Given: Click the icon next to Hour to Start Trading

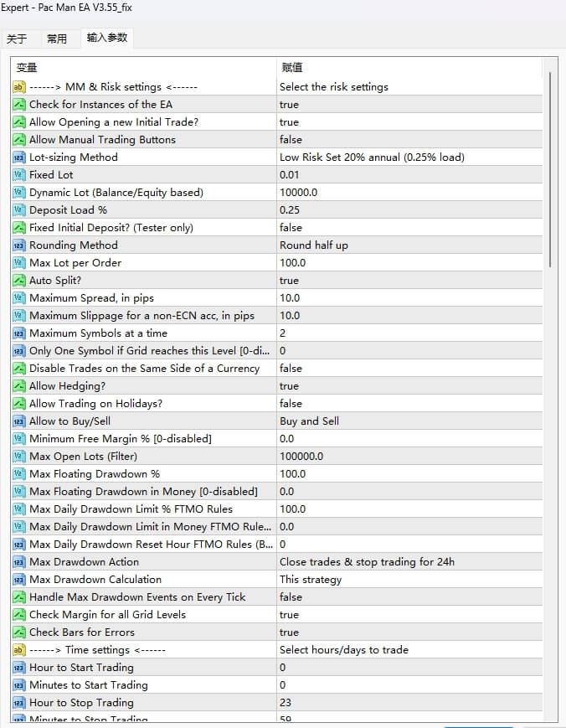Looking at the screenshot, I should coord(19,668).
